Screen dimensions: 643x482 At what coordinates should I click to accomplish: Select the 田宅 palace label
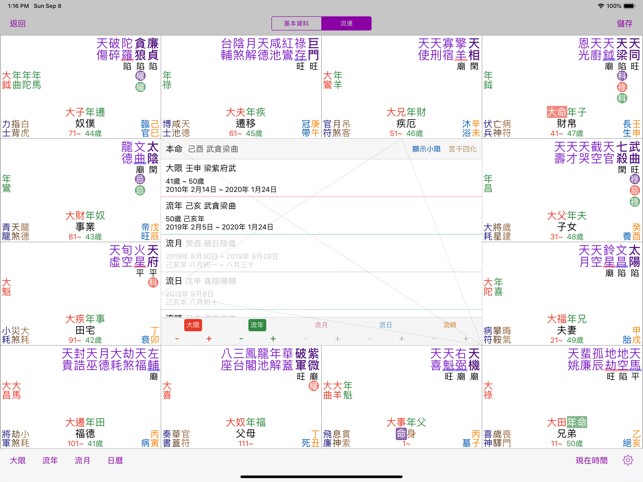[85, 330]
